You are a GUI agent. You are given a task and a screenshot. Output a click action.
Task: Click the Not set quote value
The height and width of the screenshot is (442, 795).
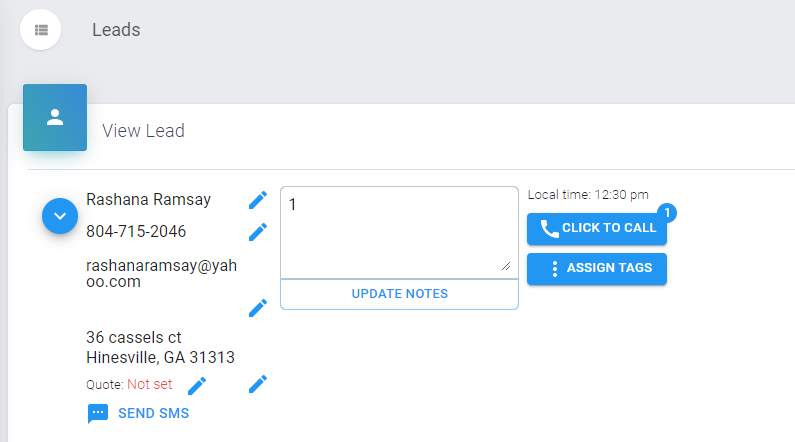150,385
